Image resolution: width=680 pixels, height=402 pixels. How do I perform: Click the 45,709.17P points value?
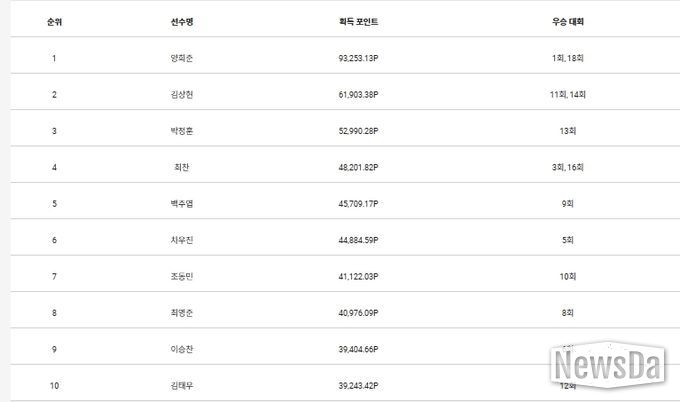click(359, 204)
